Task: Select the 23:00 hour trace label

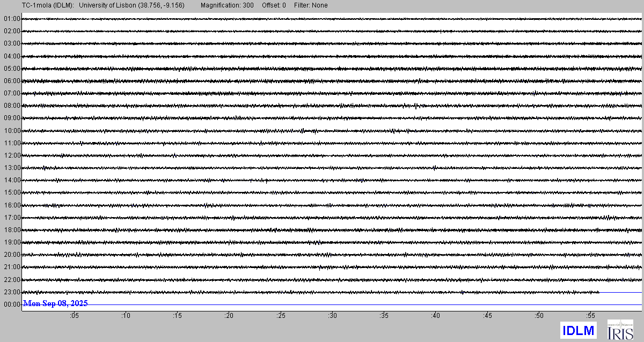Action: coord(12,292)
